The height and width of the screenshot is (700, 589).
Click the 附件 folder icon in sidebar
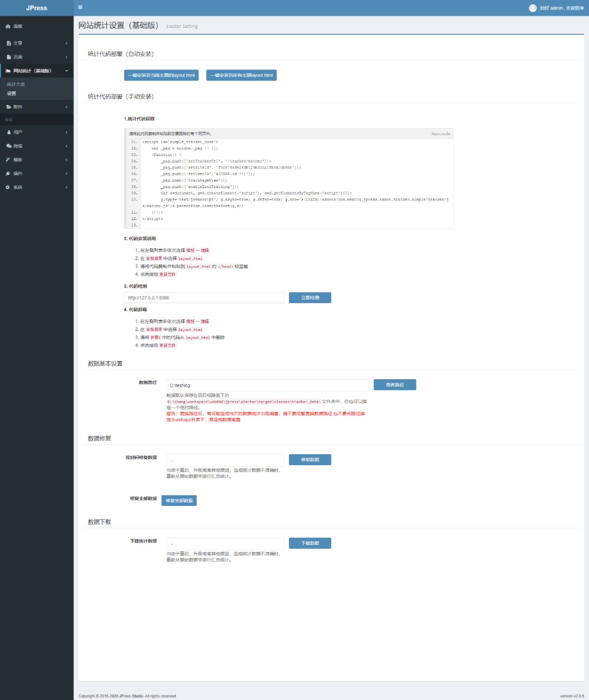(9, 107)
